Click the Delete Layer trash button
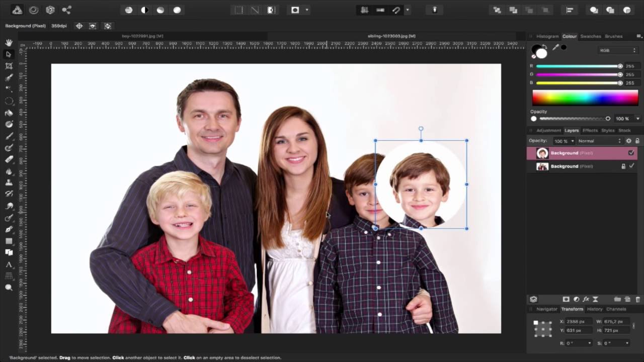Viewport: 644px width, 362px height. pos(638,299)
